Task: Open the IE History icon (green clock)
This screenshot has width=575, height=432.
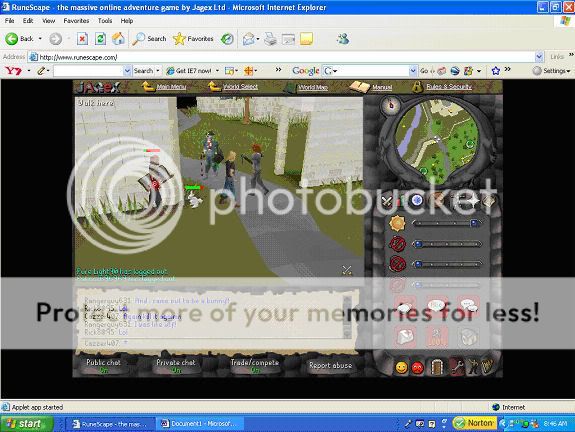Action: click(227, 39)
